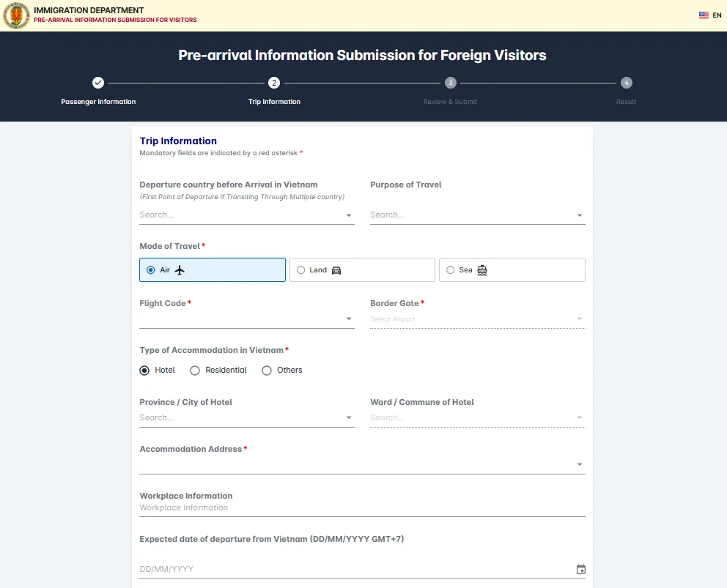Screen dimensions: 727x588
Task: Click the 'Mode of Travel' label
Action: click(x=170, y=246)
